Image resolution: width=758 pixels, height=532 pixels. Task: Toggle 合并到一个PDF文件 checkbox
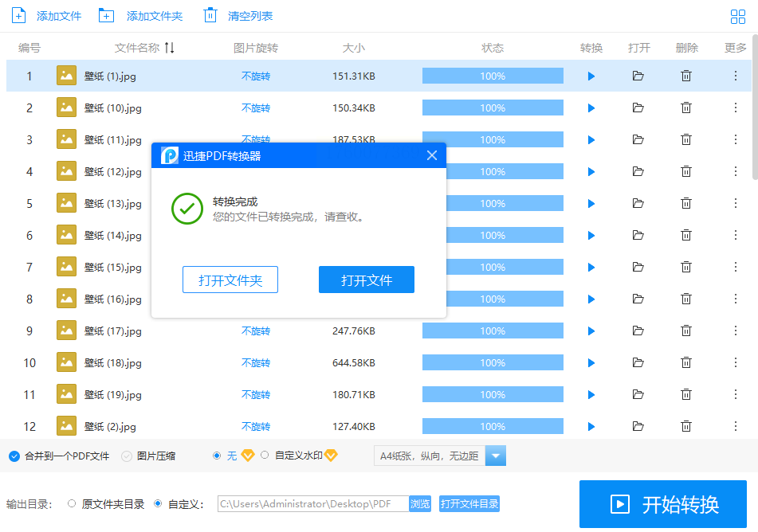point(14,456)
